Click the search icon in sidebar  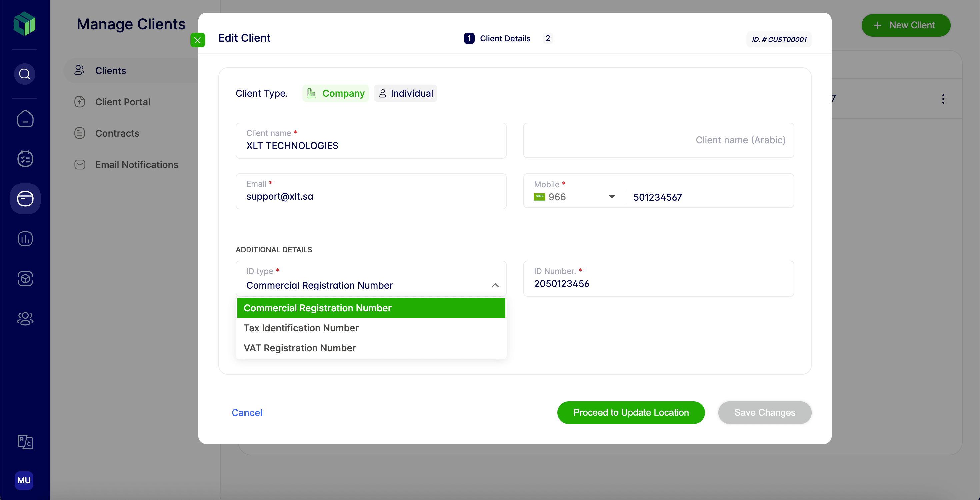(25, 74)
